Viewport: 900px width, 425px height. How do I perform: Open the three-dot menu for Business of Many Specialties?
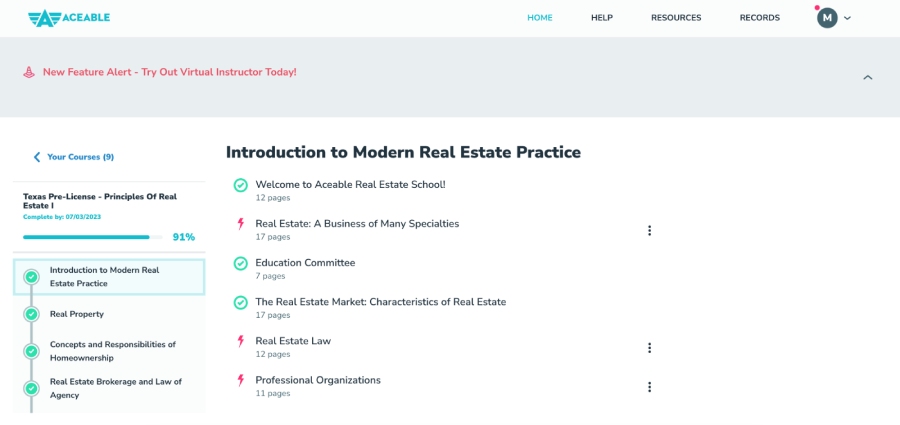649,230
